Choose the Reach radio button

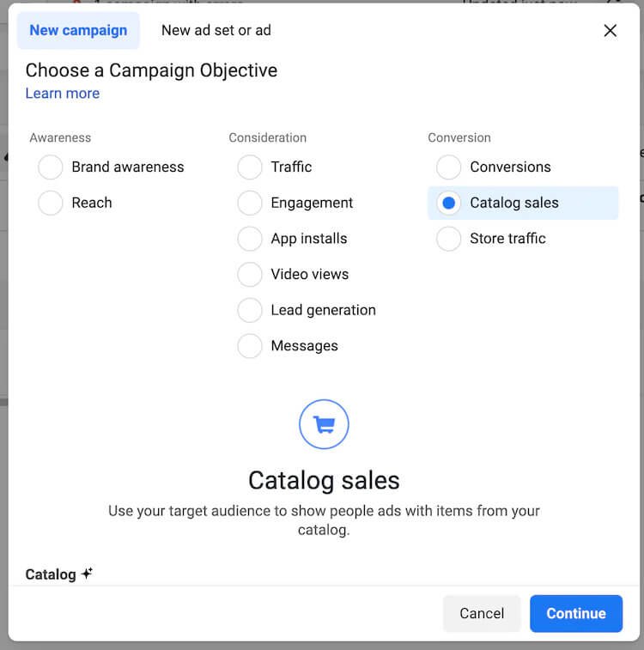point(51,204)
